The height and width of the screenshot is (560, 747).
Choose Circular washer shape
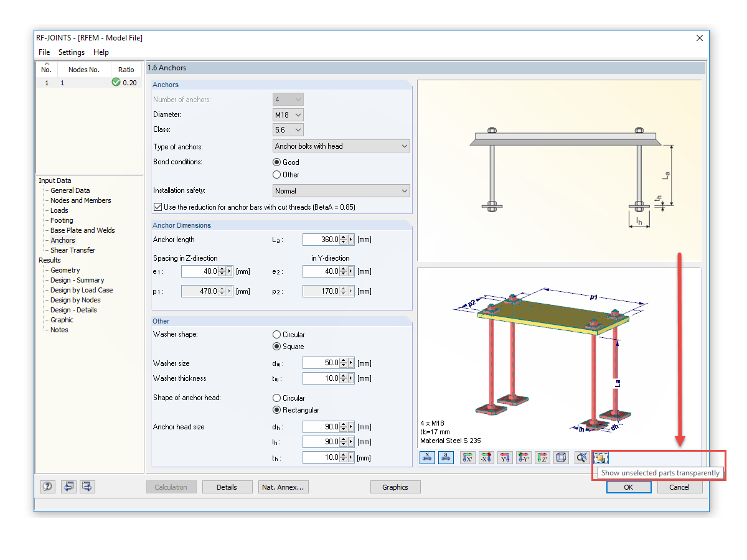(277, 334)
